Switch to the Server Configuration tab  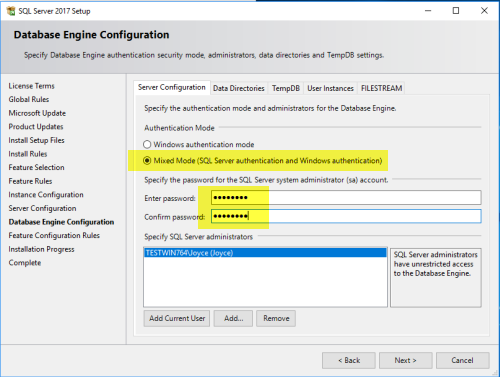pos(172,87)
